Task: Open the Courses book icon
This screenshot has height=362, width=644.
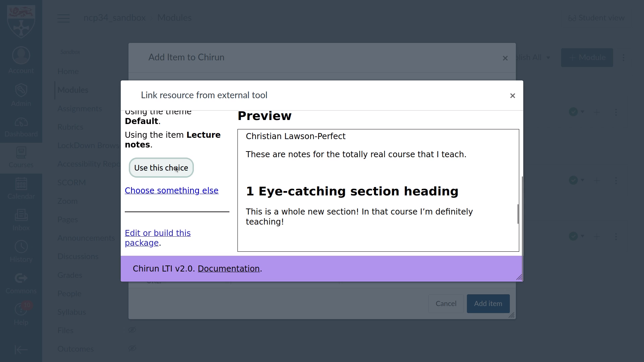Action: [x=21, y=153]
